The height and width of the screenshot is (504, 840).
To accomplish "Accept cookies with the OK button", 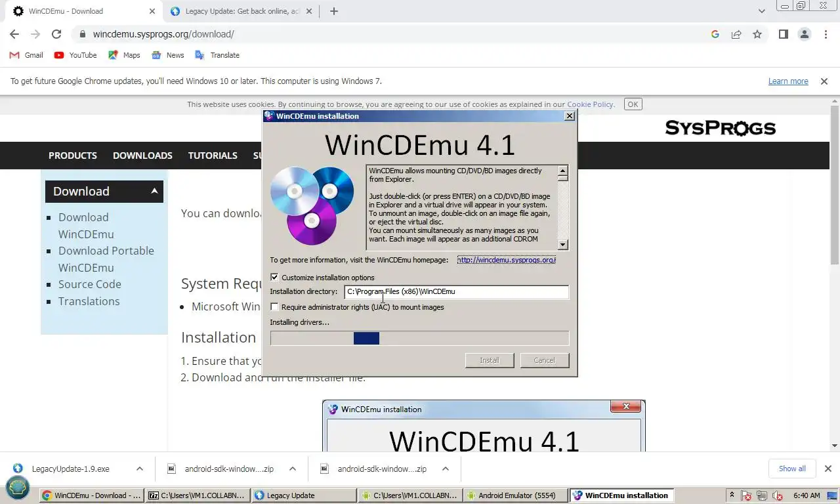I will 633,104.
